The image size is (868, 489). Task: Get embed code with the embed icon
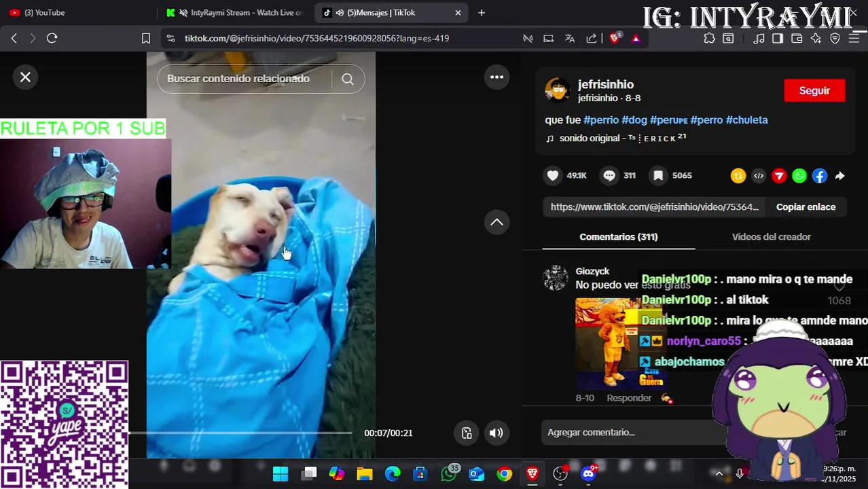759,176
